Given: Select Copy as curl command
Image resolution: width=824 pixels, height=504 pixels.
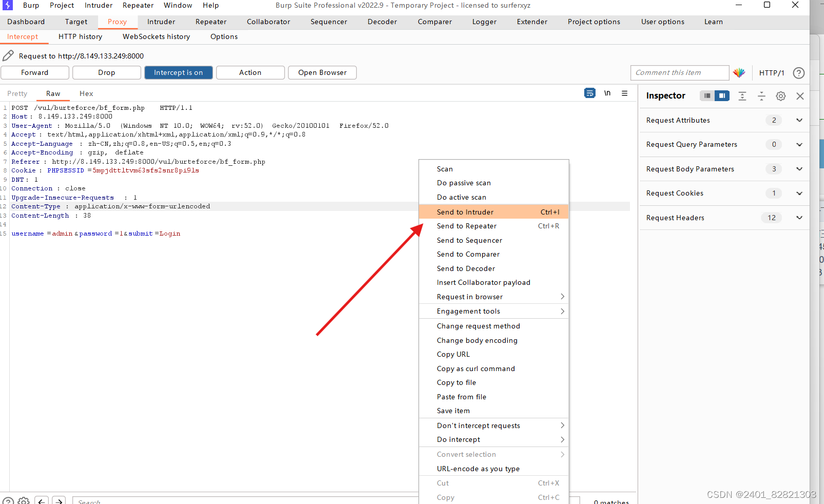Looking at the screenshot, I should click(x=494, y=369).
